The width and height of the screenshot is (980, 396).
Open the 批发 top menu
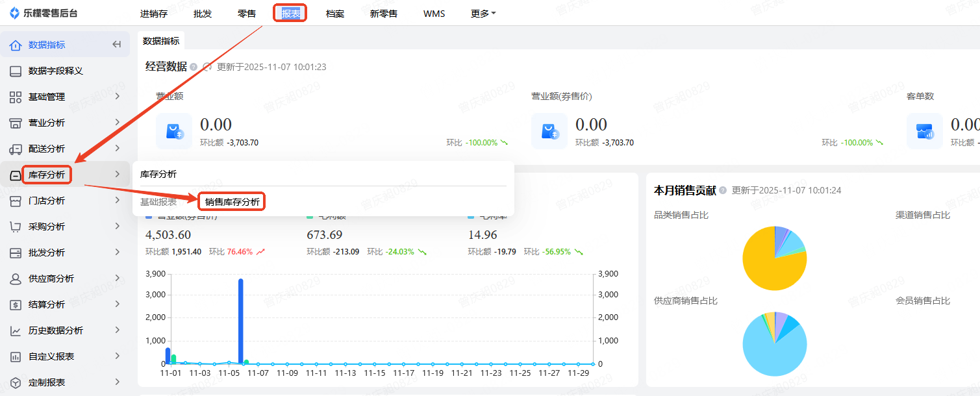coord(203,13)
